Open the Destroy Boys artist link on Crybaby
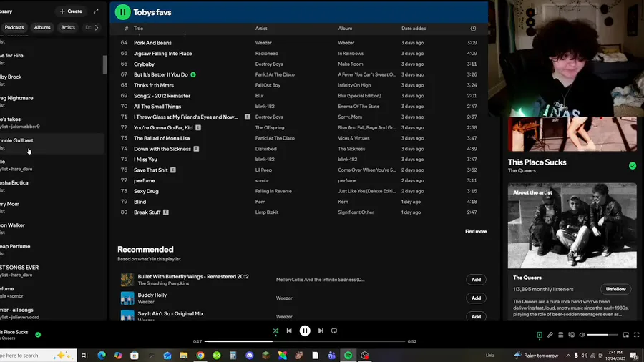 [269, 64]
